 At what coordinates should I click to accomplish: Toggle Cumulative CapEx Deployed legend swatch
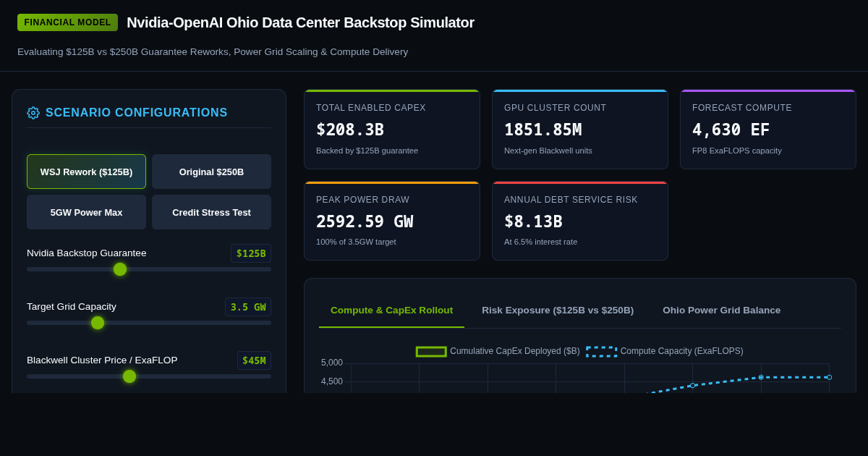point(431,352)
